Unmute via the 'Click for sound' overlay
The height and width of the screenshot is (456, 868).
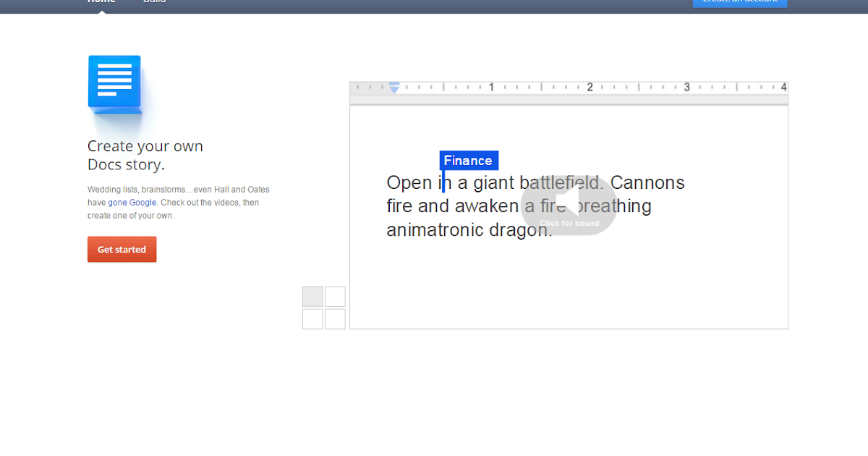569,223
